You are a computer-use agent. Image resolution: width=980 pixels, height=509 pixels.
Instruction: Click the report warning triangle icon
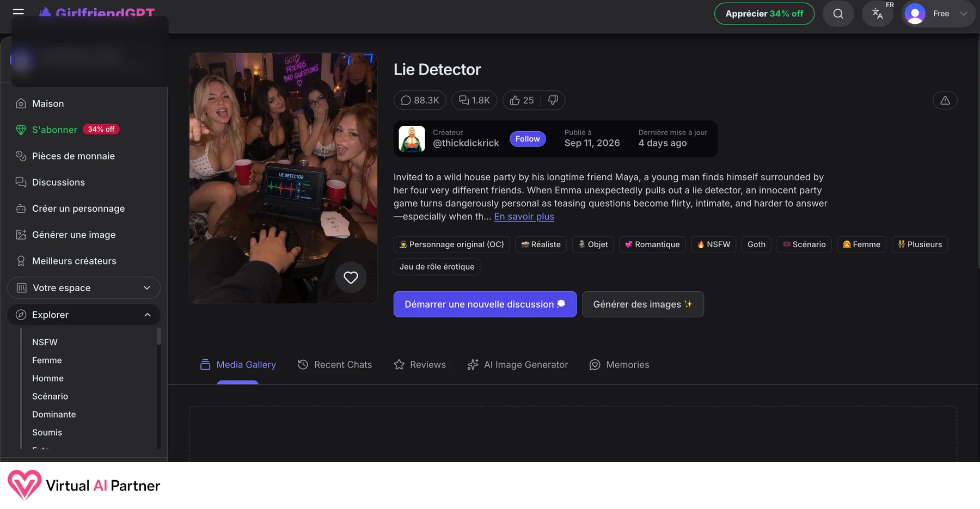945,100
